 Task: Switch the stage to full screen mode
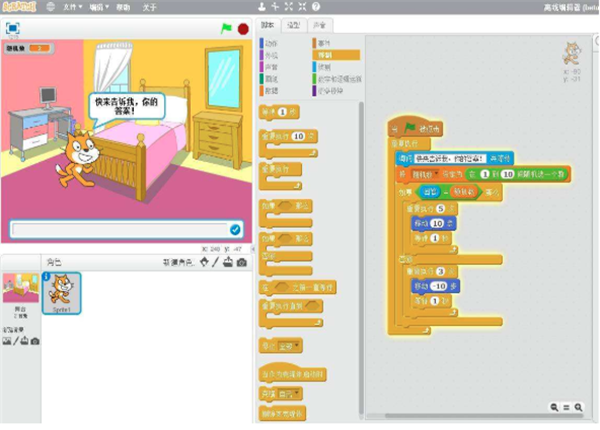13,28
